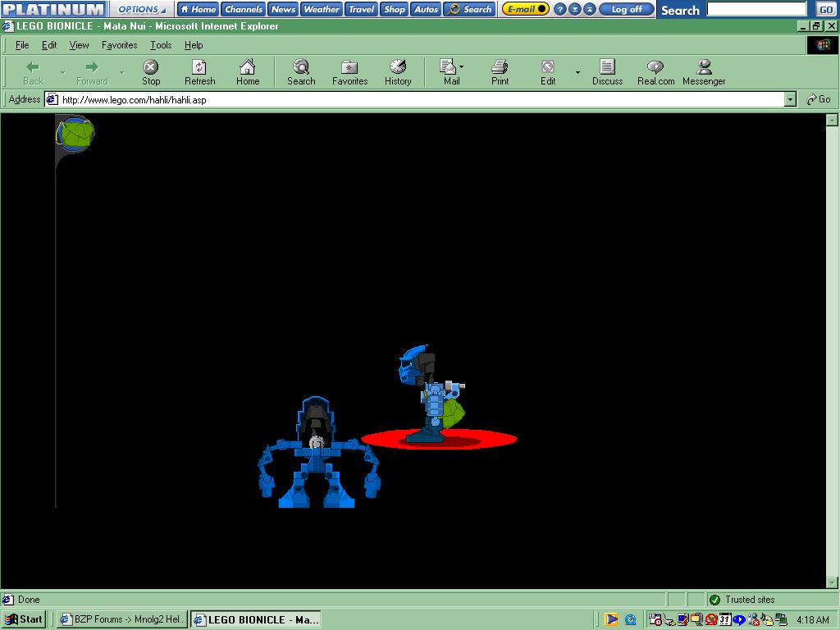Screen dimensions: 840x630
Task: Switch to BZP Forums taskbar window
Action: click(122, 619)
